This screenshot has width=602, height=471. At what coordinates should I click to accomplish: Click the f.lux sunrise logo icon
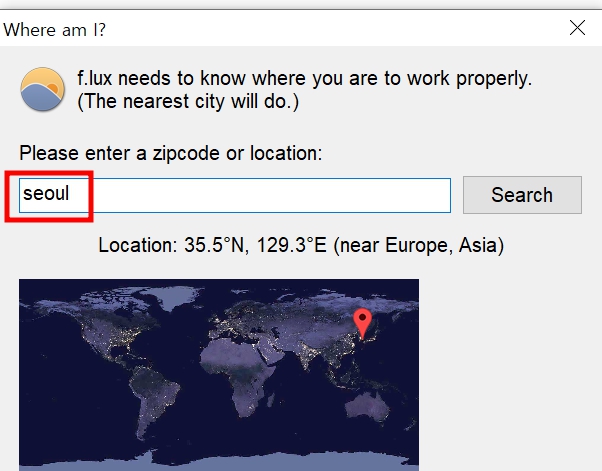click(42, 89)
